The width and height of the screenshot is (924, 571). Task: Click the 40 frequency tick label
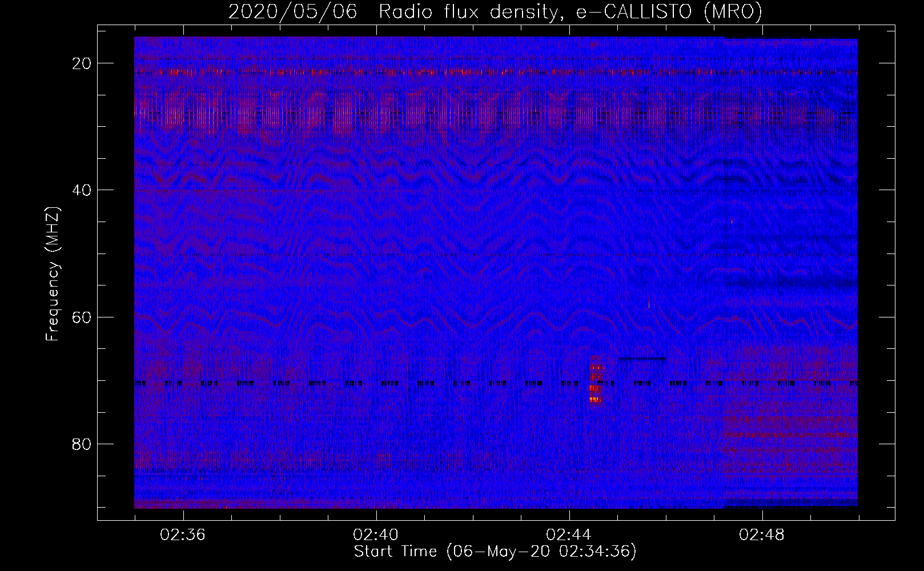(82, 190)
